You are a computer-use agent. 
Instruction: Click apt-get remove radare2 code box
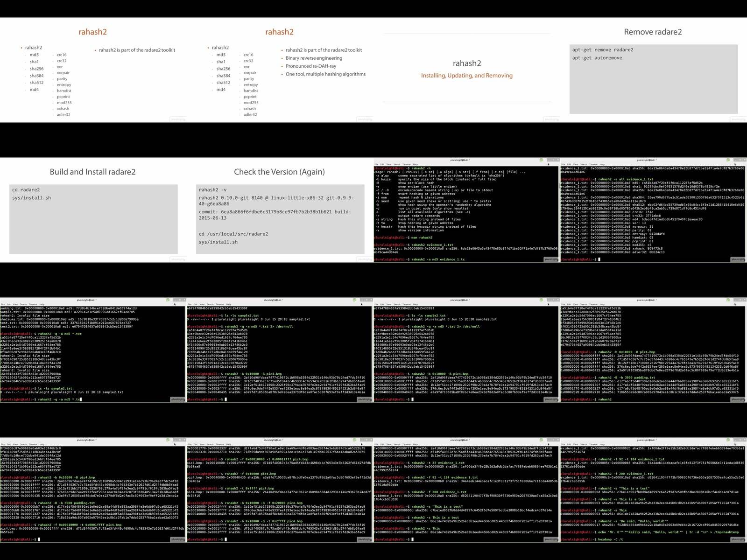654,79
